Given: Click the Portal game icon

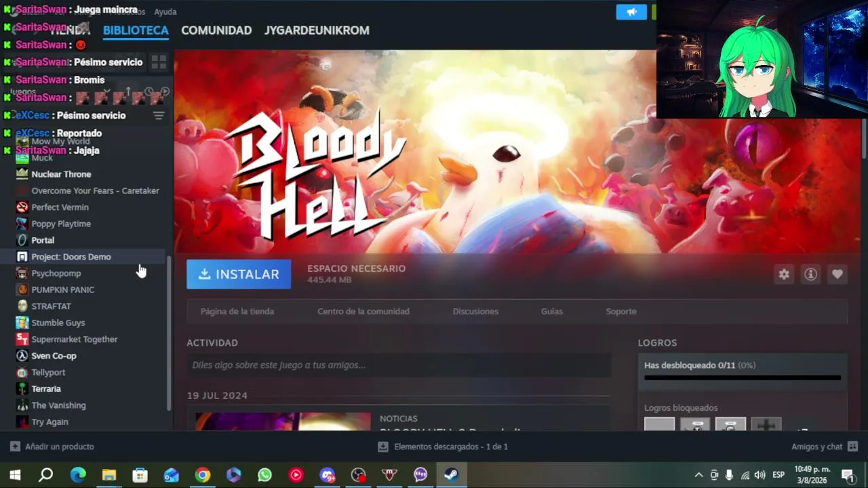Looking at the screenshot, I should [22, 241].
